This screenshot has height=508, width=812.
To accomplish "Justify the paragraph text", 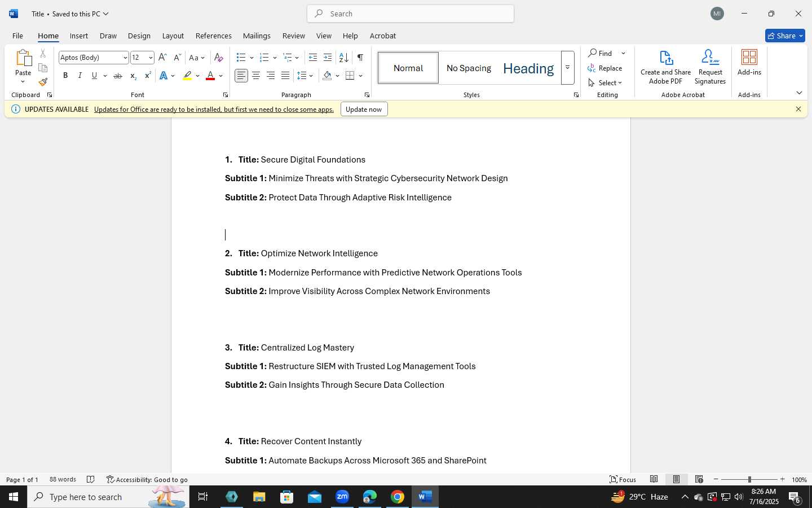I will point(285,76).
